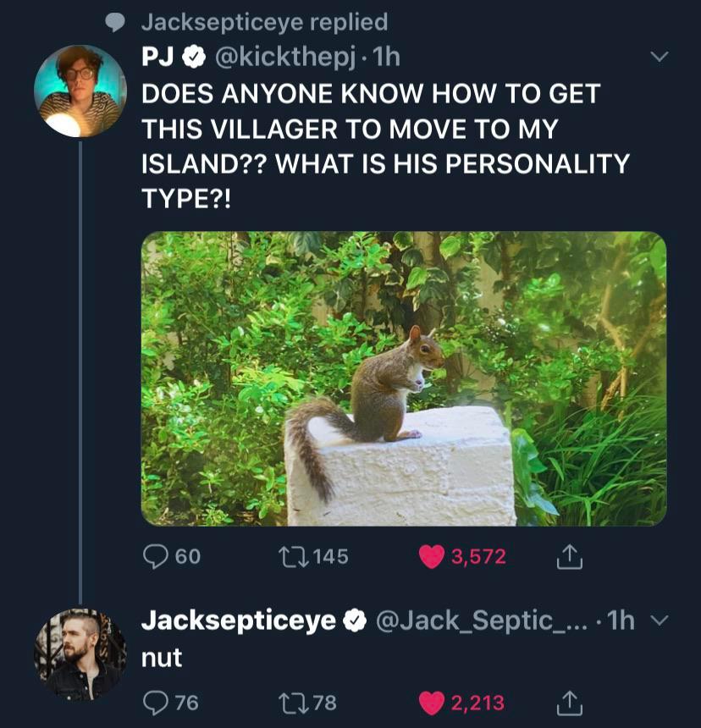This screenshot has height=728, width=701.
Task: Open Jacksepticeye's profile picture
Action: tap(80, 654)
